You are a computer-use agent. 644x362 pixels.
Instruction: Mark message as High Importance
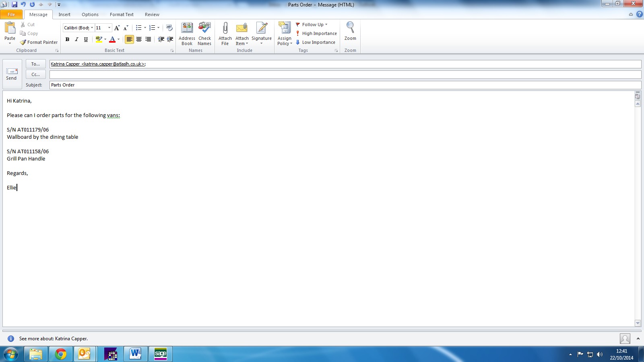tap(316, 33)
